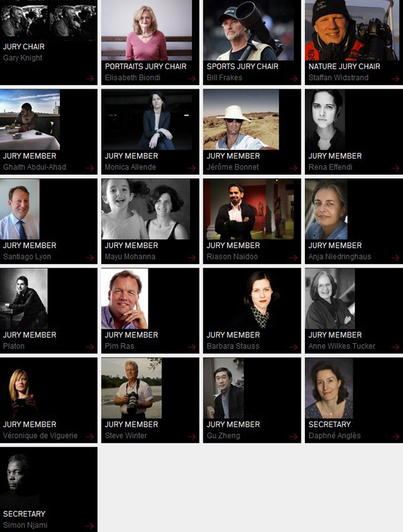Click the red arrow beside Daphné Anglès

(395, 437)
